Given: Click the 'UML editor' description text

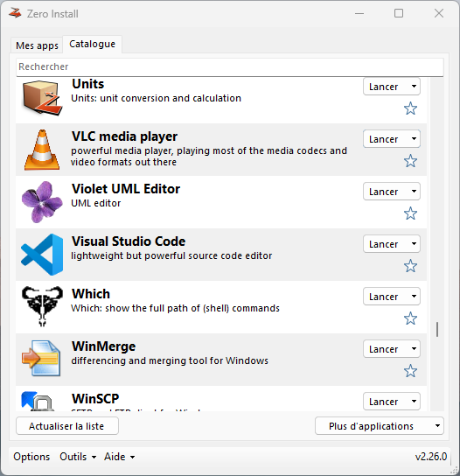Looking at the screenshot, I should pyautogui.click(x=96, y=203).
